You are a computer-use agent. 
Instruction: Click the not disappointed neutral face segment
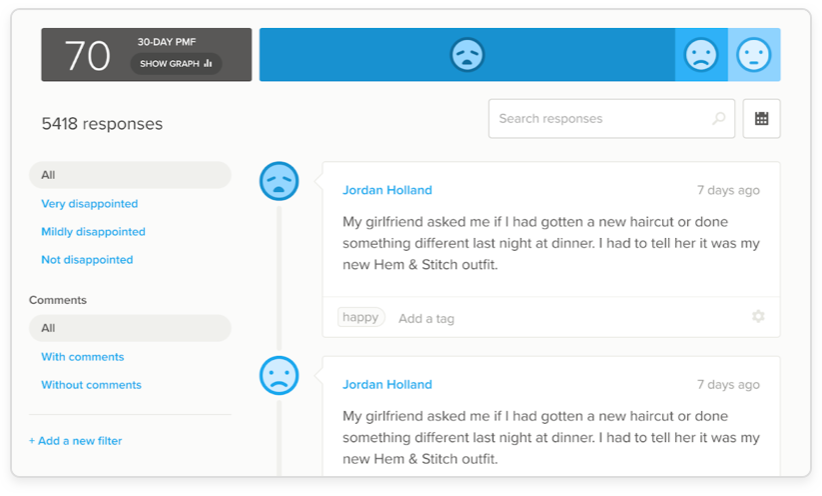[754, 54]
